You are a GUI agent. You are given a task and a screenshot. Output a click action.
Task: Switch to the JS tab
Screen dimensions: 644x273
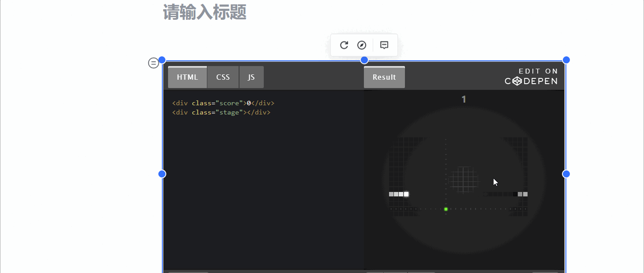point(251,77)
